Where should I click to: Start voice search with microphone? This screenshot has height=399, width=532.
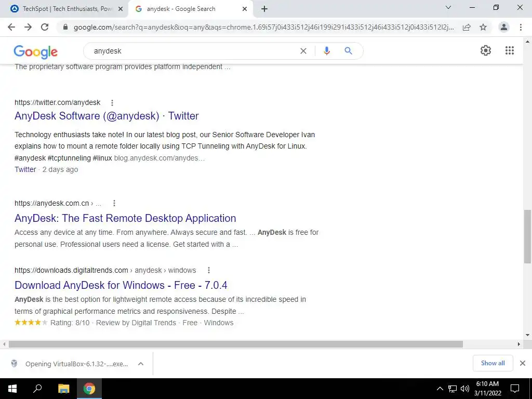(327, 51)
